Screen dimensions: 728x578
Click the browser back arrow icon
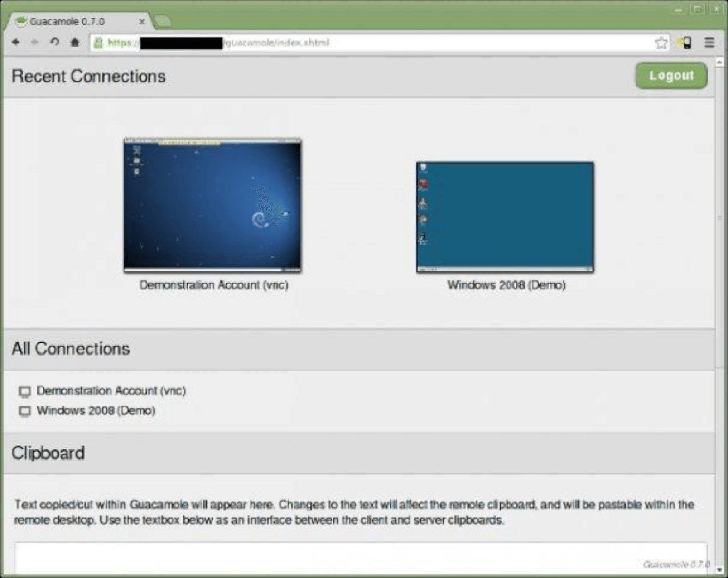pos(16,43)
